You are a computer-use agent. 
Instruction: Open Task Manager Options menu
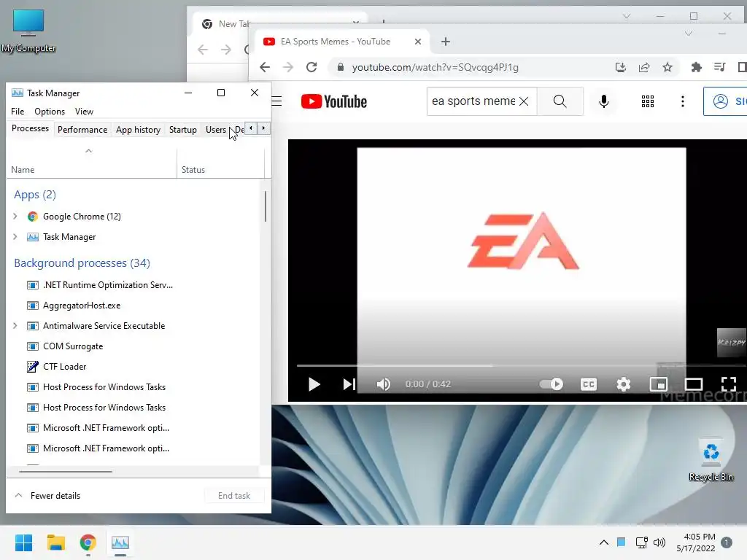(x=50, y=112)
